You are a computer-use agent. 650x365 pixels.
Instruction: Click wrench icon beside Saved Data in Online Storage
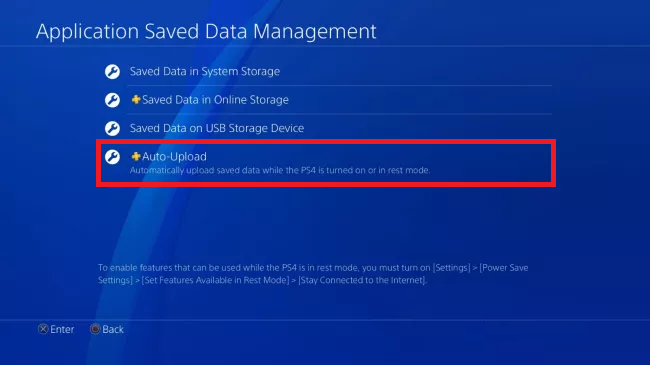click(112, 100)
